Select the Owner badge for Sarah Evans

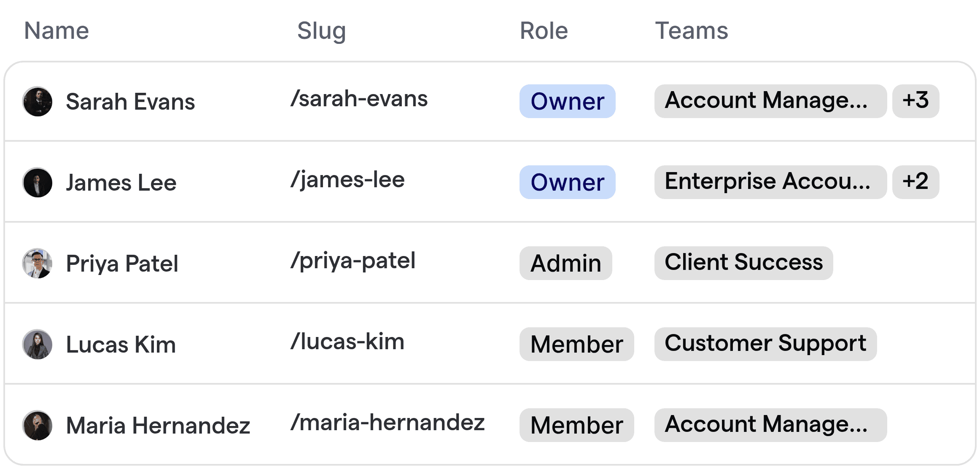[567, 101]
